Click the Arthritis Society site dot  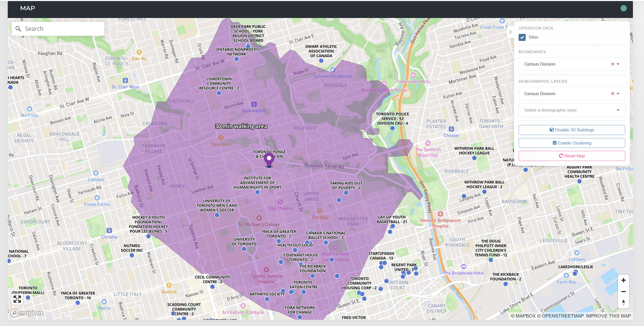pos(267,299)
